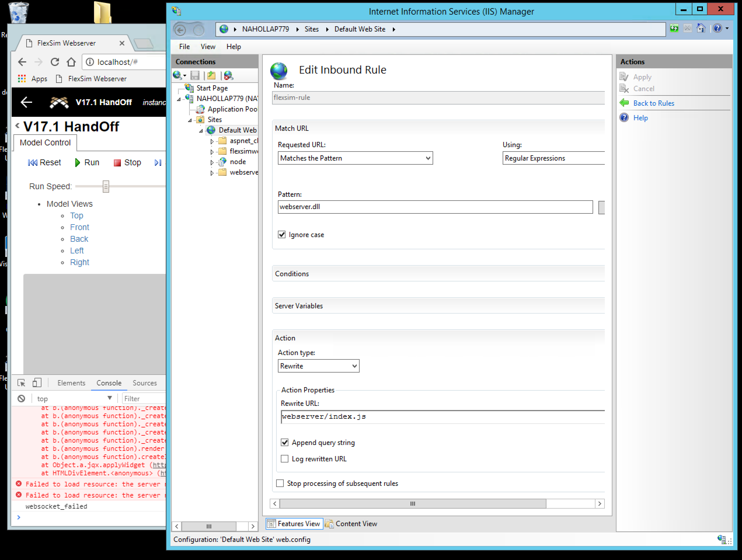742x560 pixels.
Task: Click the Chrome home page icon
Action: 71,62
